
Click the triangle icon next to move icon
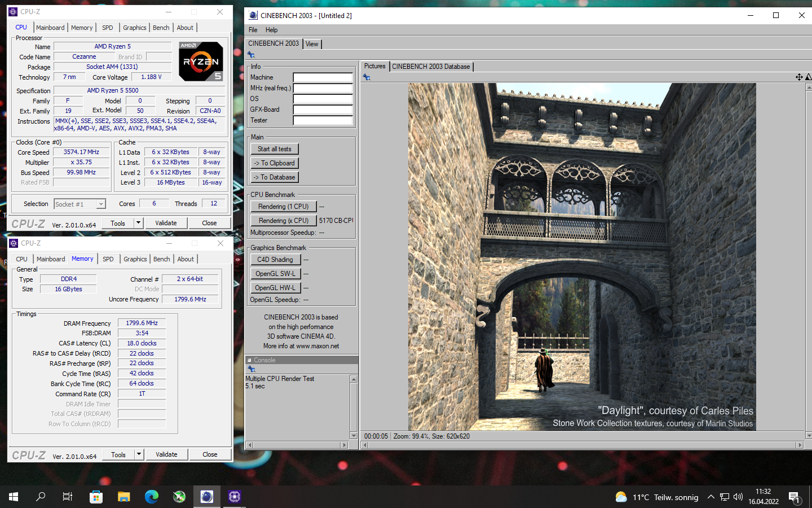coord(808,77)
